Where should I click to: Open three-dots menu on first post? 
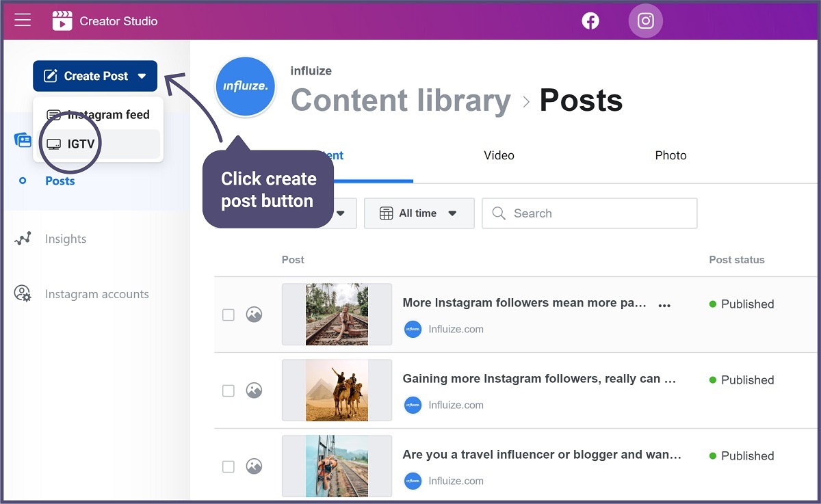point(664,306)
